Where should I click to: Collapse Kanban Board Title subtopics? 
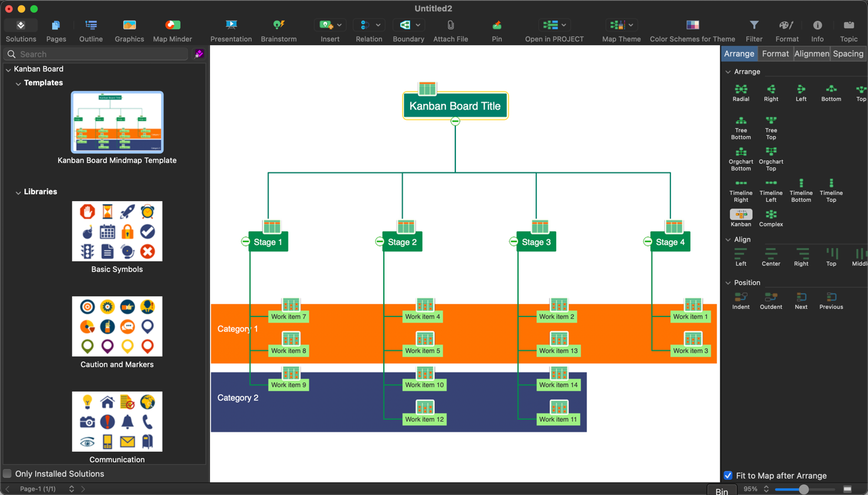455,121
